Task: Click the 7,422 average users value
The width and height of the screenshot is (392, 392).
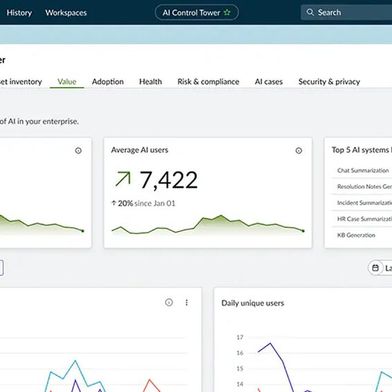Action: [168, 180]
